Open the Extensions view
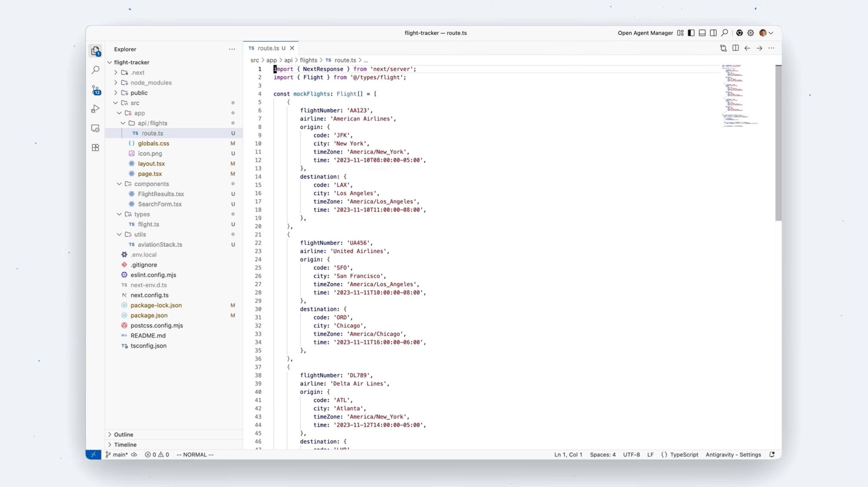 95,148
